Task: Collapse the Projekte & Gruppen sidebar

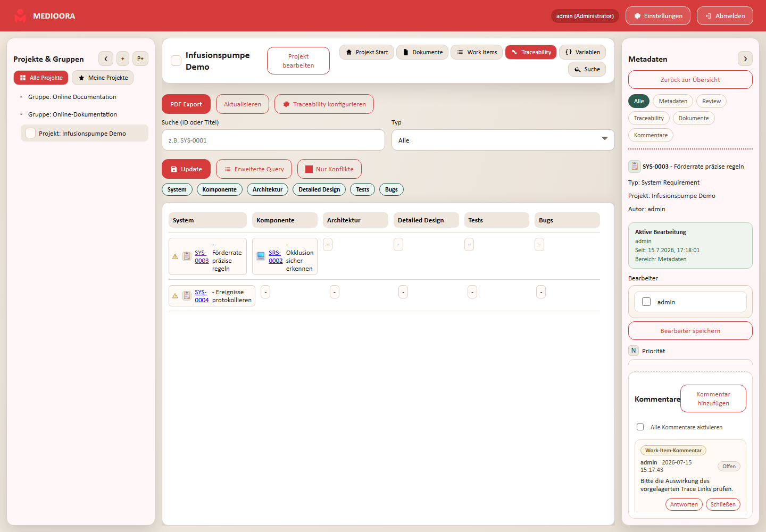Action: click(106, 59)
